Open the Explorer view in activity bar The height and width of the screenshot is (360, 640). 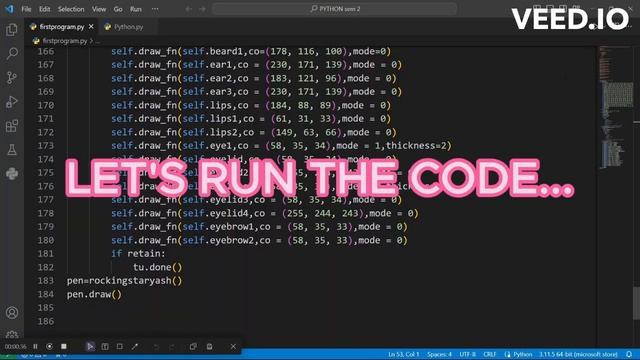tap(12, 29)
